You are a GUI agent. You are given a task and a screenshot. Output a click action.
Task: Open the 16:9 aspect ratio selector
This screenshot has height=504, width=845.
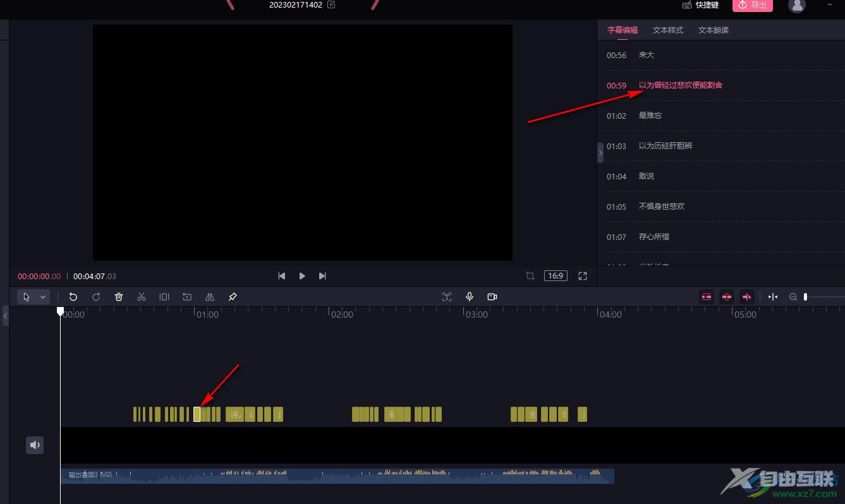point(556,276)
